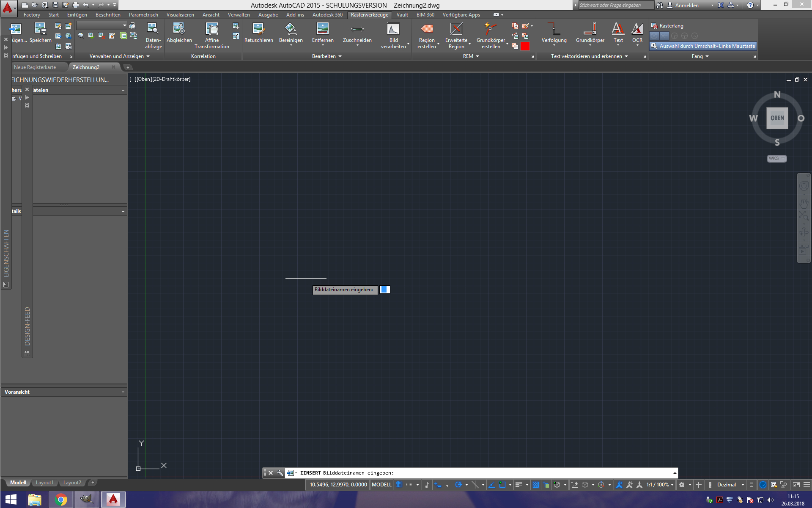Open the Einfügen ribbon tab
The image size is (812, 508).
tap(77, 15)
